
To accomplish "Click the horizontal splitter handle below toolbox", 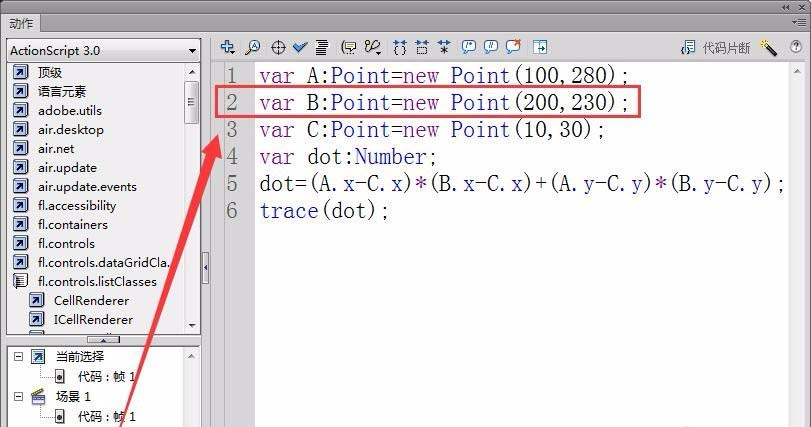I will (103, 340).
